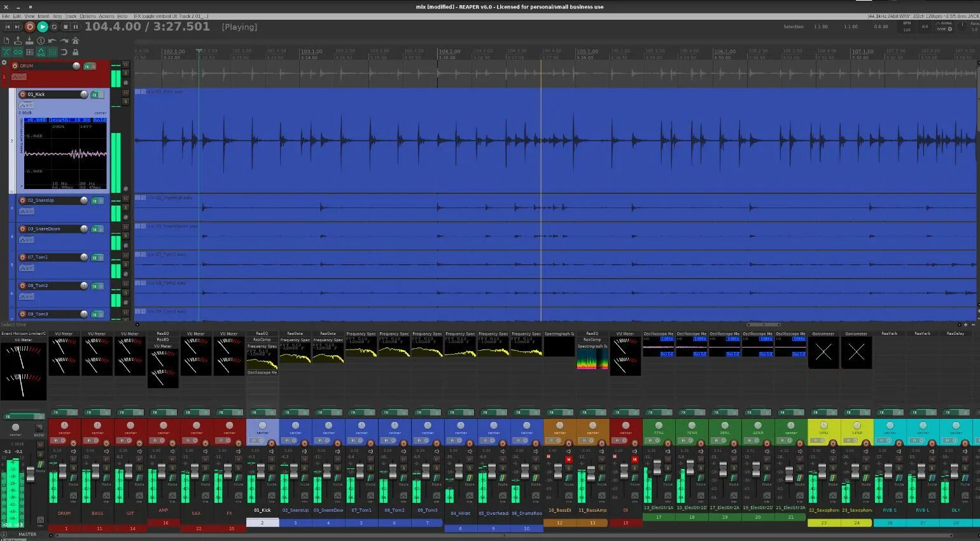Click the Play button in the transport

(43, 27)
